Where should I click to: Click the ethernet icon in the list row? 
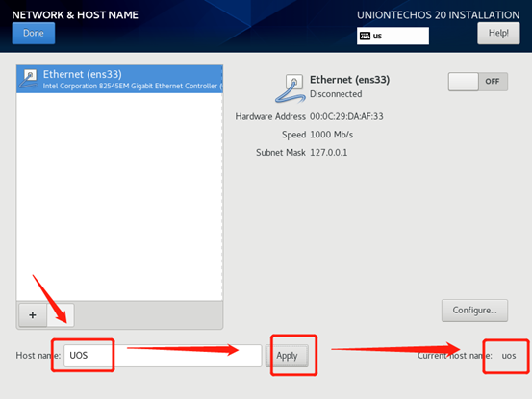tap(29, 79)
